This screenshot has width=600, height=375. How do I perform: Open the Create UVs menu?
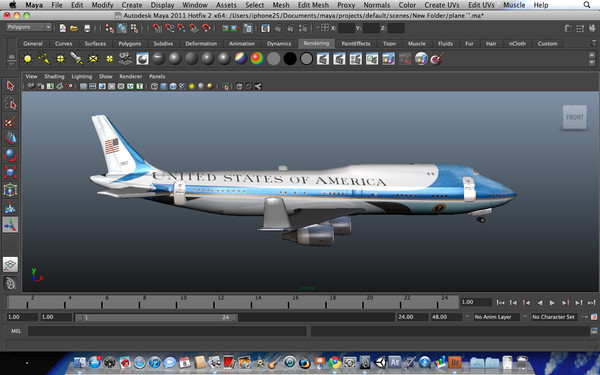click(441, 5)
